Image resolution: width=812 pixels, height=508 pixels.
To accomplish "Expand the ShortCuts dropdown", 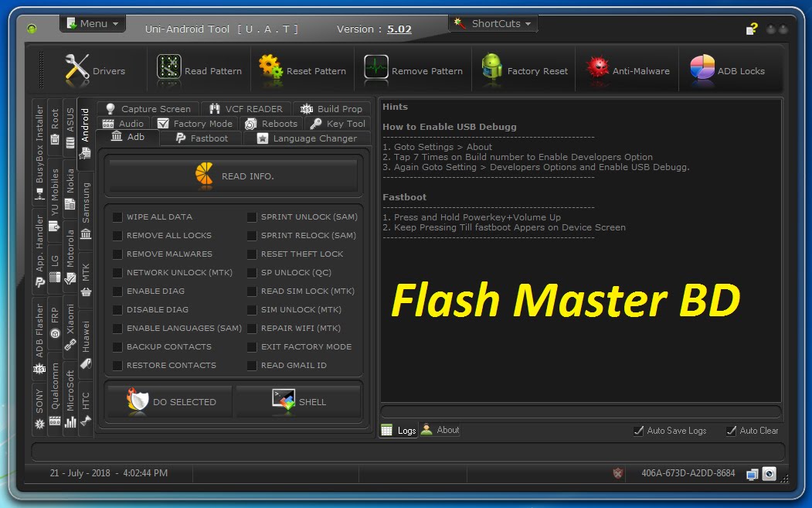I will (x=492, y=23).
